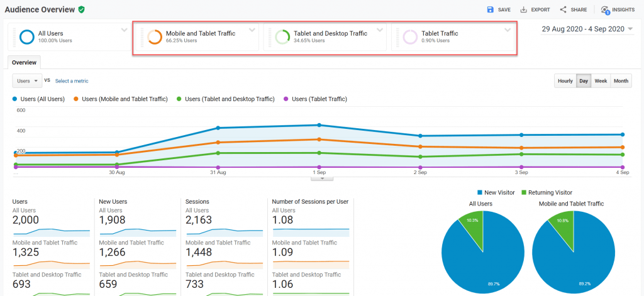Switch chart granularity to Hourly
This screenshot has width=644, height=296.
click(x=565, y=81)
